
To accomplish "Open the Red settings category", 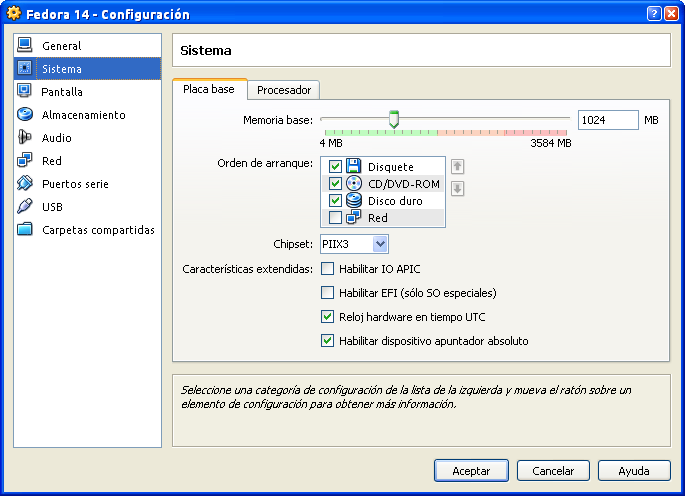I will [x=87, y=160].
